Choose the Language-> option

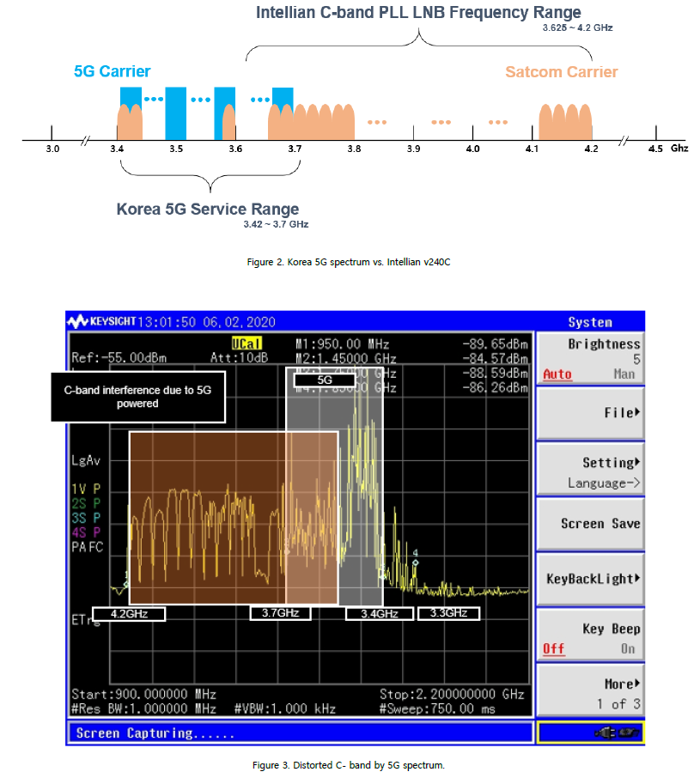[604, 483]
